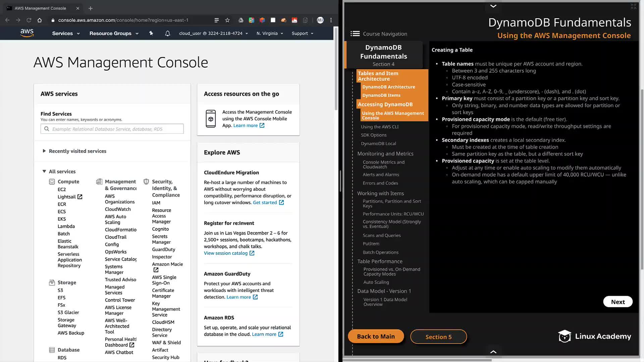Open the Support menu
Viewport: 644px width, 362px height.
(x=302, y=33)
